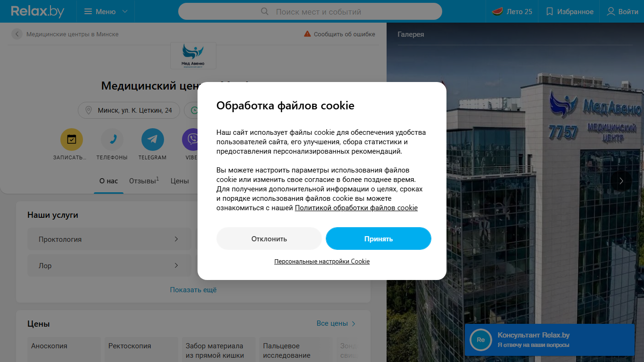Click Войти to sign in
The image size is (644, 362).
click(x=622, y=11)
